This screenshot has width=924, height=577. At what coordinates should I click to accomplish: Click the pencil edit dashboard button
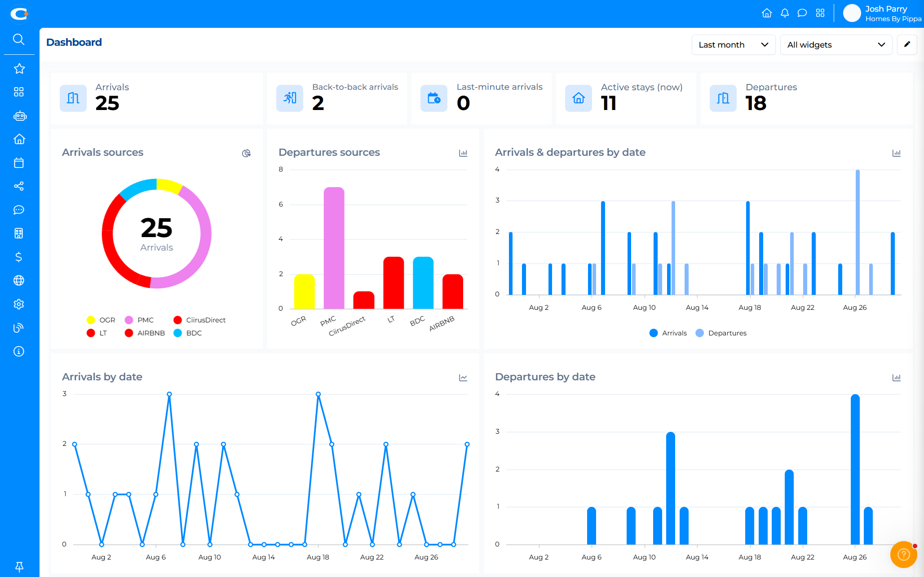[907, 44]
